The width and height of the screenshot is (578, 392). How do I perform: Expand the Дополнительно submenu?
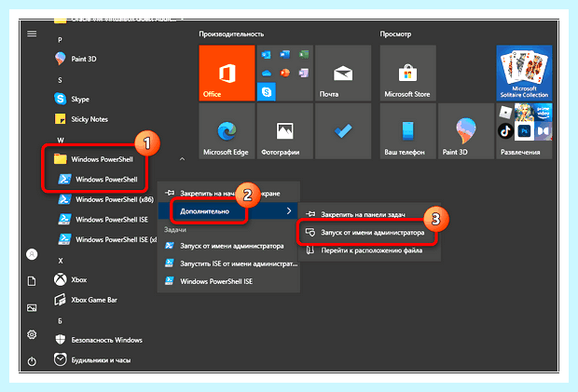click(x=227, y=211)
